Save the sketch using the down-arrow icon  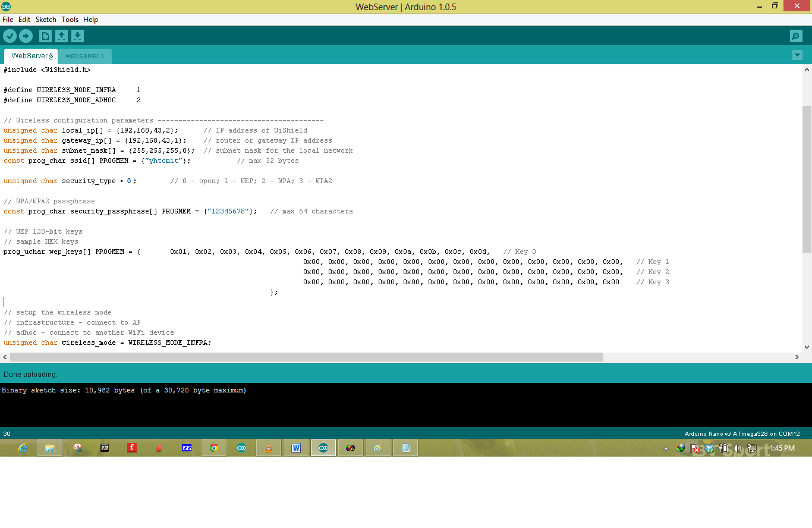point(77,36)
